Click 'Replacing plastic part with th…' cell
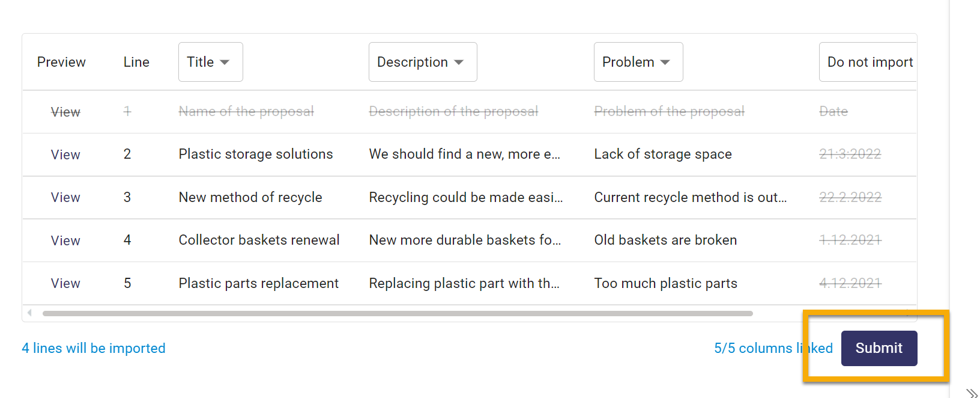The image size is (980, 398). (x=464, y=283)
